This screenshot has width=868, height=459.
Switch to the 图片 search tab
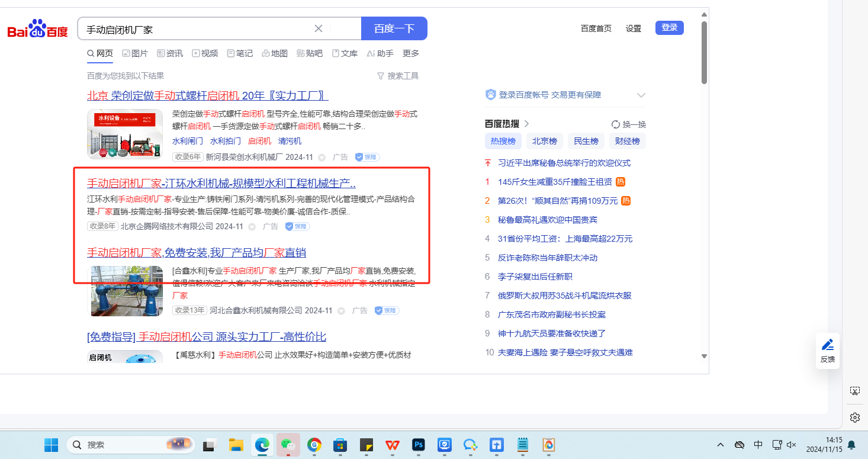coord(135,53)
